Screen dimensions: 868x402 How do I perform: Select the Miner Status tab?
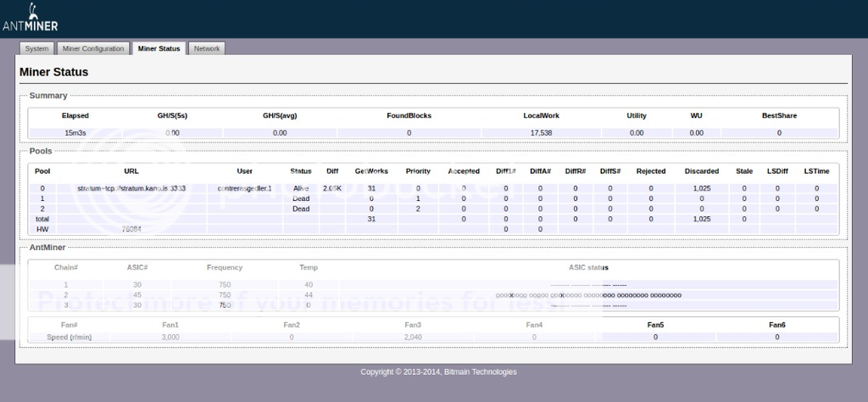tap(159, 48)
